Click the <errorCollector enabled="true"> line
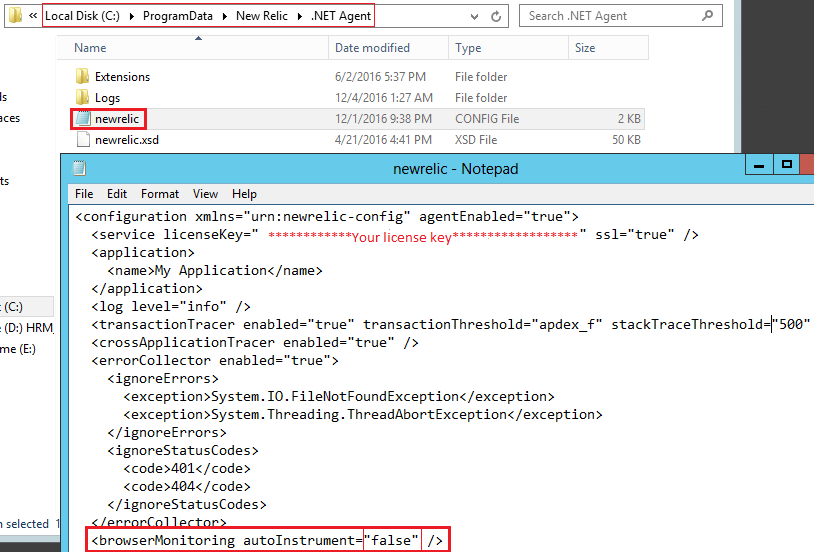The width and height of the screenshot is (817, 552). (215, 361)
